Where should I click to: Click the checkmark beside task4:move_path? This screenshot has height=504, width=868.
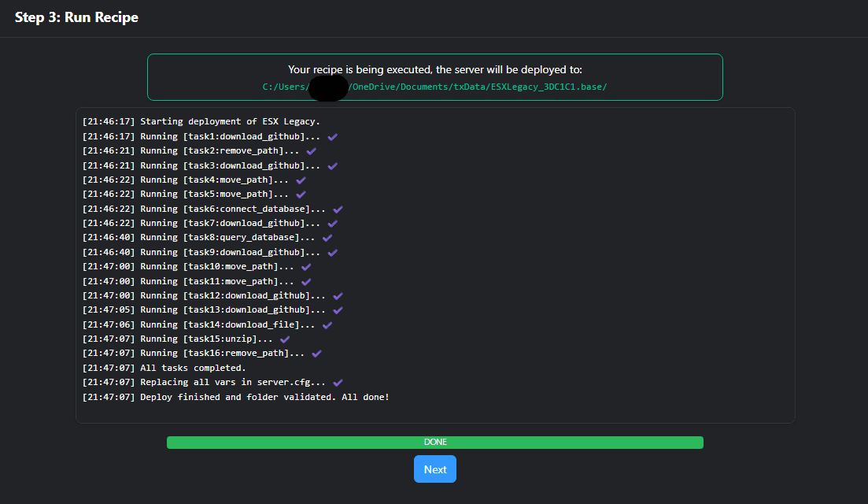click(301, 180)
